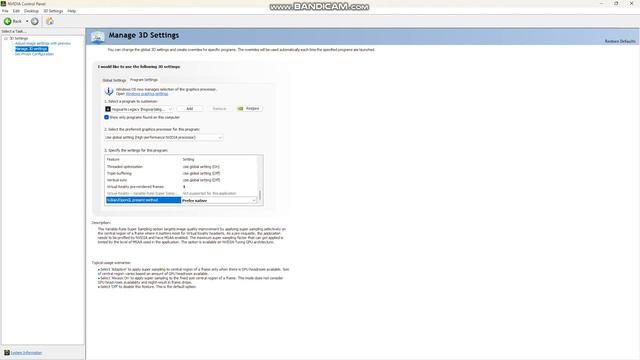The height and width of the screenshot is (360, 640).
Task: Toggle Show only programs found on this computer
Action: [x=107, y=117]
